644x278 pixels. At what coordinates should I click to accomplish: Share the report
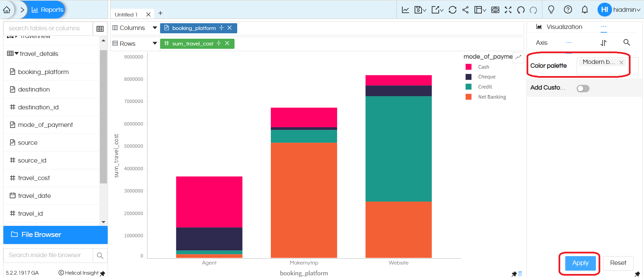465,10
